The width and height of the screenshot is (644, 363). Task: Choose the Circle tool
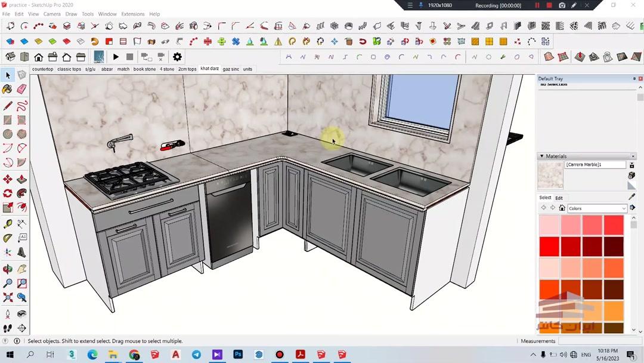[8, 134]
